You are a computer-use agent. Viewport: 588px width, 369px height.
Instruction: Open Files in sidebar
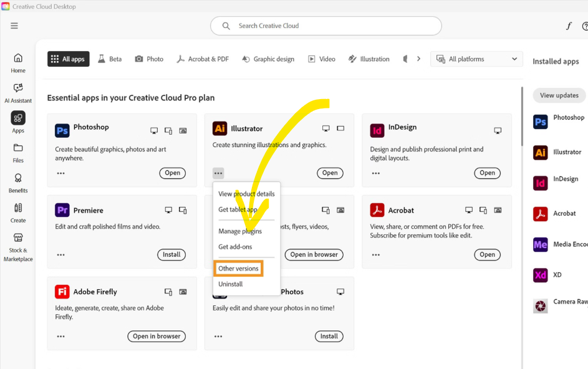18,153
